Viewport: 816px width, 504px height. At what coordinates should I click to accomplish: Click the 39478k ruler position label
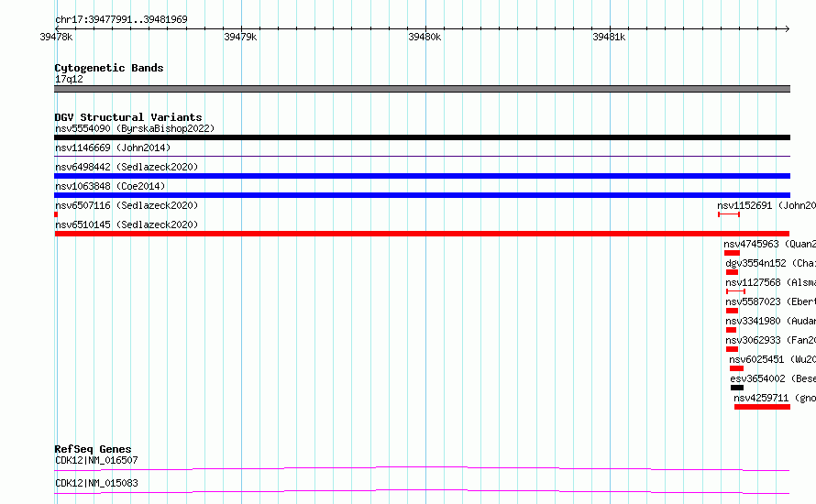56,37
